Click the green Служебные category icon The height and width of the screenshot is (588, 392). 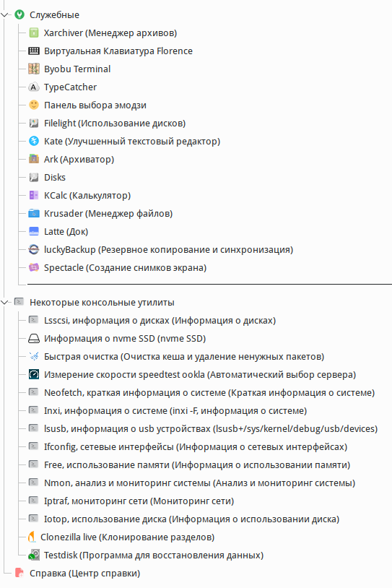[x=19, y=14]
